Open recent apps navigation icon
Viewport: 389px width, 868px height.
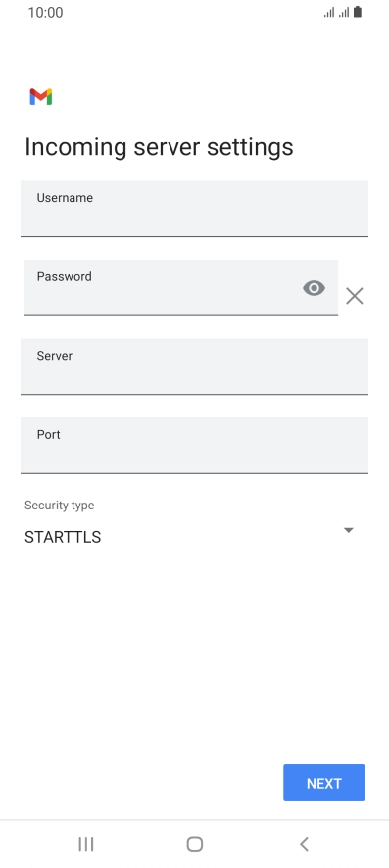tap(86, 844)
